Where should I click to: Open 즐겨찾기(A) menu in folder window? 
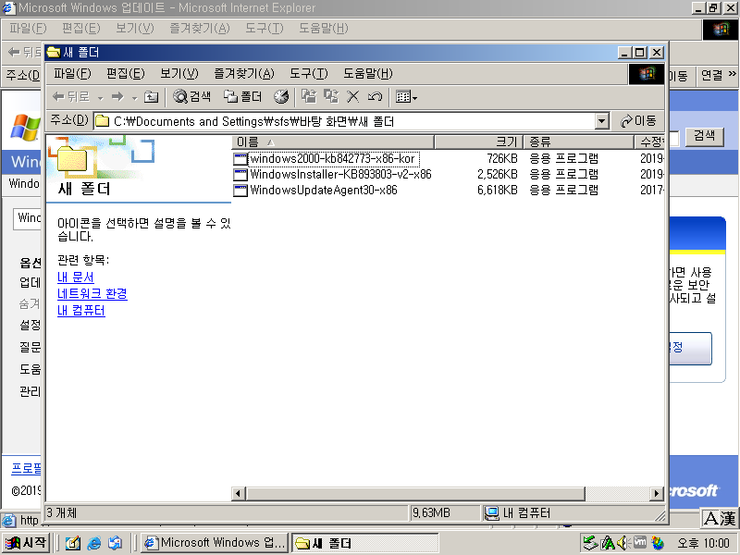point(244,74)
